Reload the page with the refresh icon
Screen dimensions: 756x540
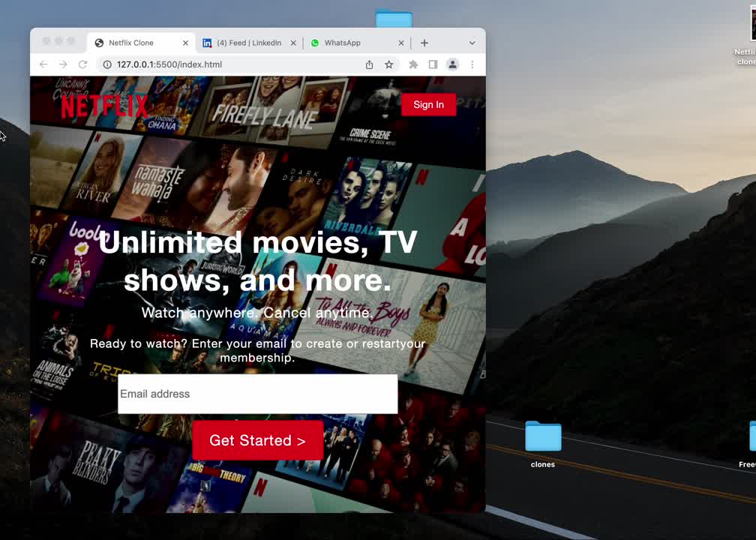pyautogui.click(x=83, y=64)
